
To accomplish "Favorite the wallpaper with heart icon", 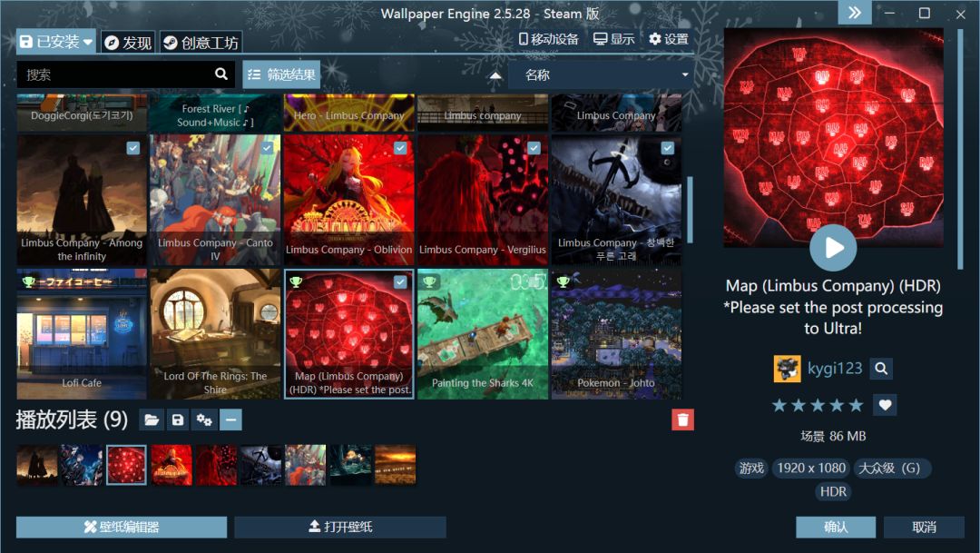I will tap(885, 405).
